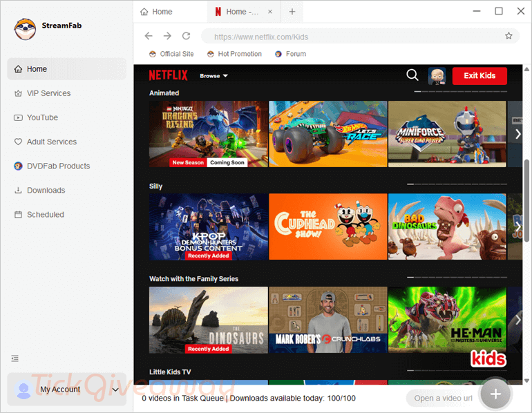
Task: Click the task queue status text
Action: 249,398
